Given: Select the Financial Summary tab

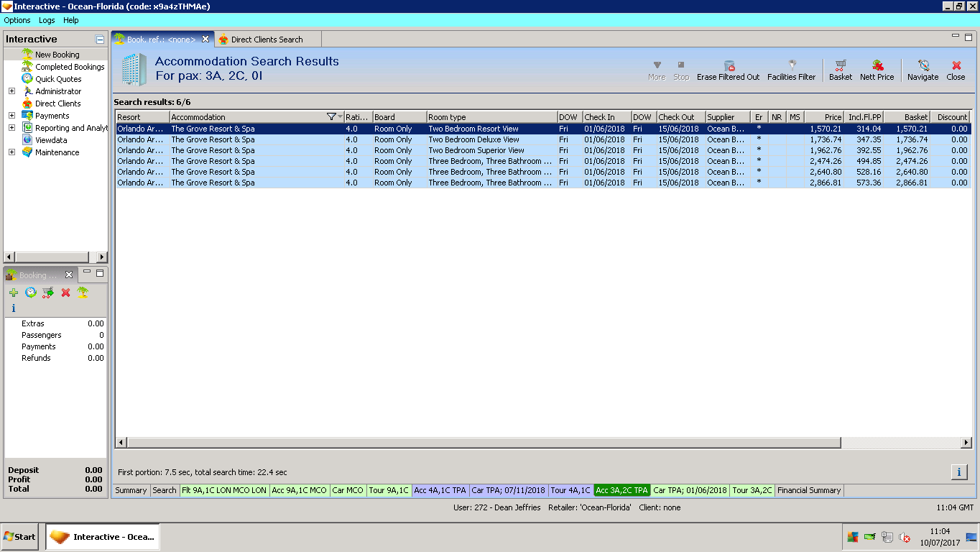Looking at the screenshot, I should click(x=809, y=490).
